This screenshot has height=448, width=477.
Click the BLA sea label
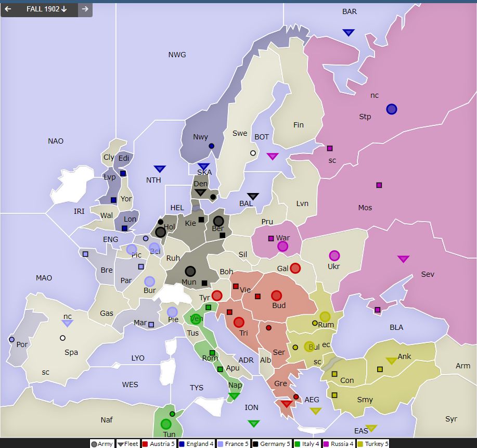pyautogui.click(x=396, y=327)
